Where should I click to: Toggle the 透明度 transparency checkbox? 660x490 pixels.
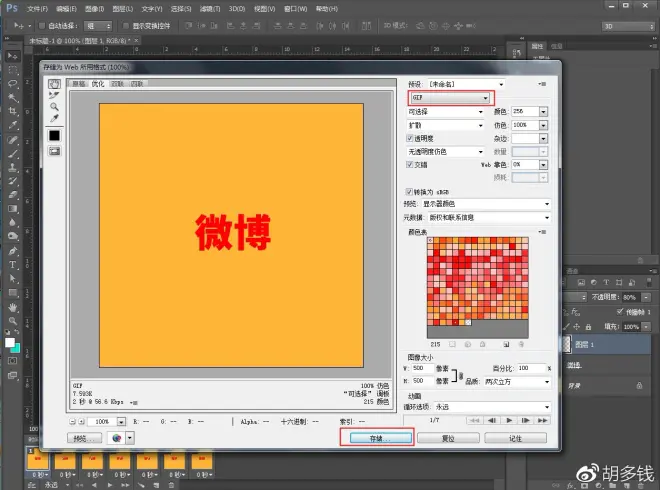(x=410, y=138)
